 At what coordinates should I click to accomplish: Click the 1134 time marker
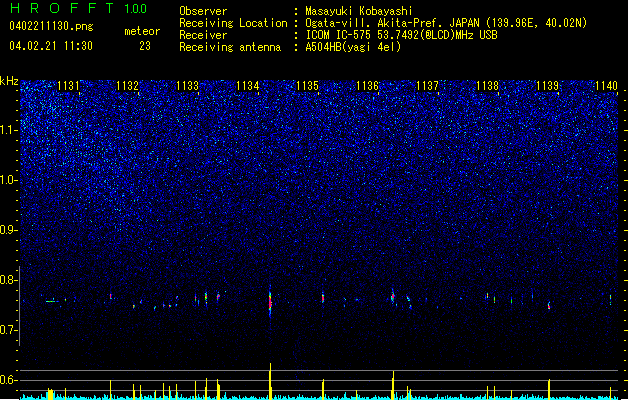tap(248, 86)
